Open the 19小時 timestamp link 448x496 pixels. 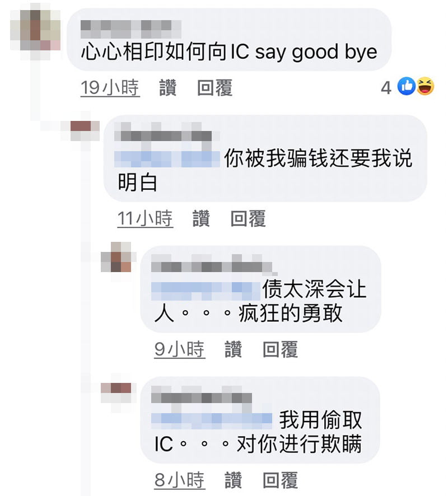coord(110,88)
